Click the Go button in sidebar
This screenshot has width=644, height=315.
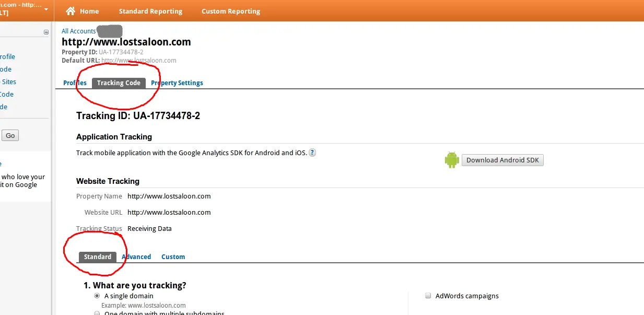[x=10, y=136]
